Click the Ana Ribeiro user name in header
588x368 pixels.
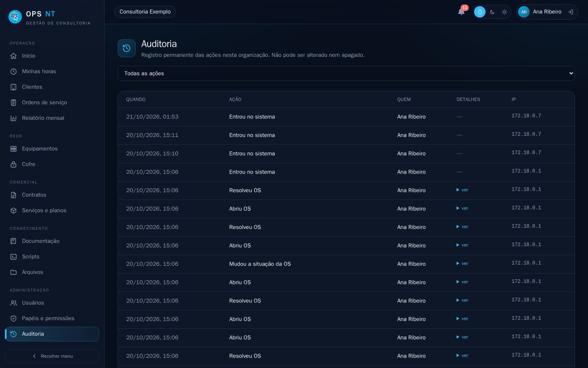point(547,12)
